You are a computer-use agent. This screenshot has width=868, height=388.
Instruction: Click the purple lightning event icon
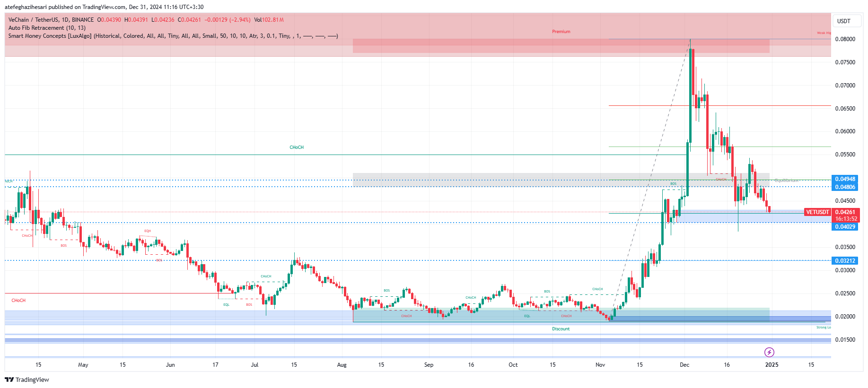pyautogui.click(x=769, y=352)
